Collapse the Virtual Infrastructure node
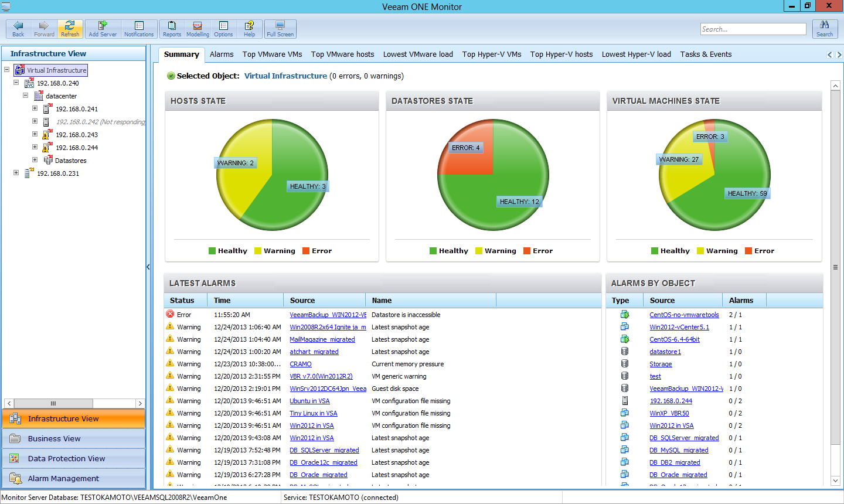This screenshot has width=844, height=504. 7,70
